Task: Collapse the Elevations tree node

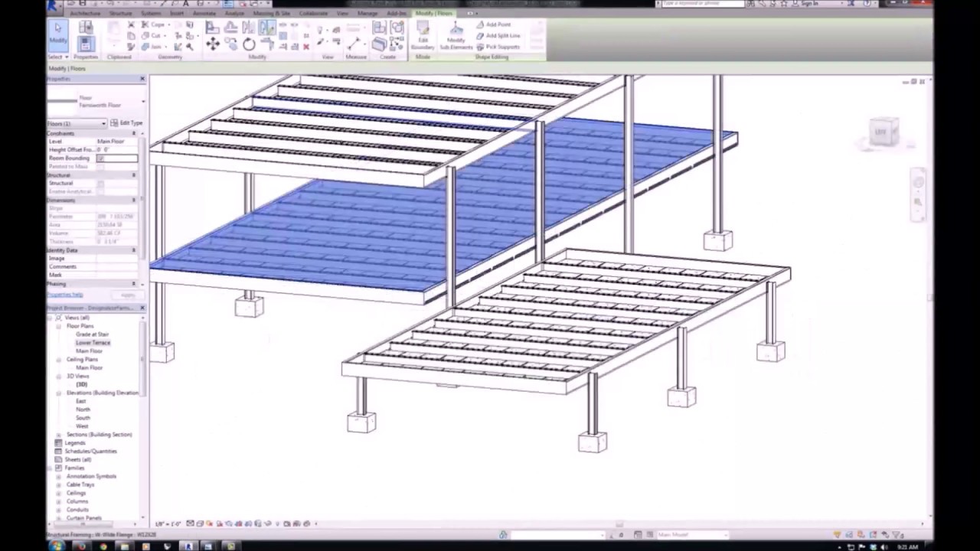Action: (x=59, y=393)
